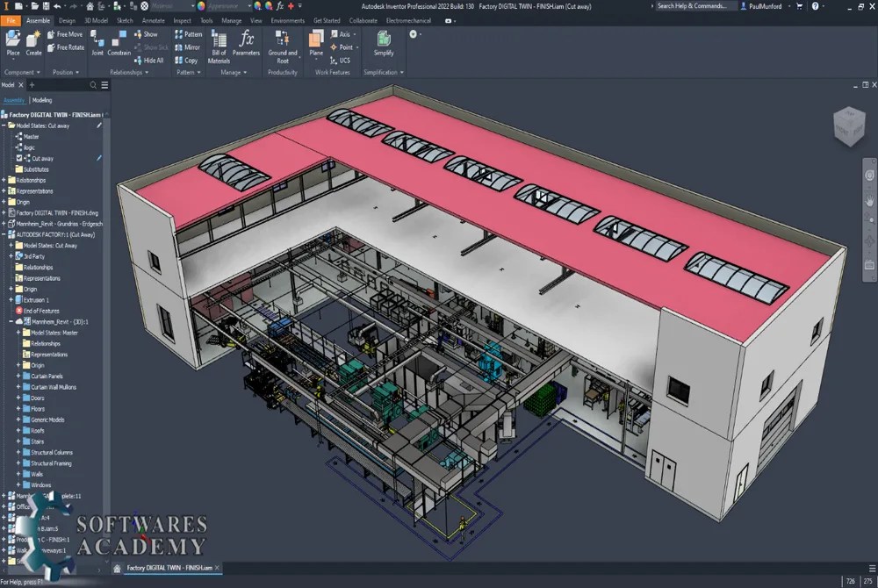Open the Bill of Materials tool
878x588 pixels.
coord(218,44)
